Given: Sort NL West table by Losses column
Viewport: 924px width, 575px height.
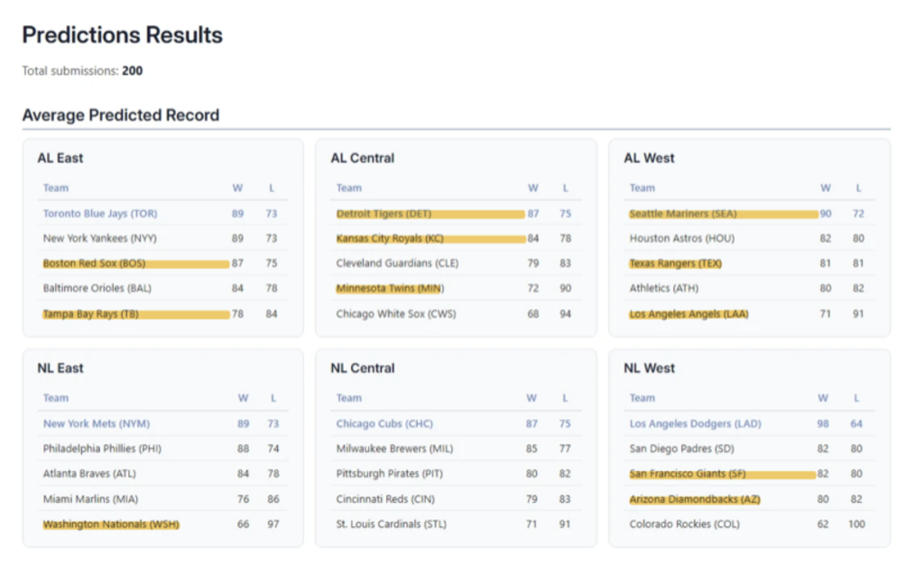Looking at the screenshot, I should [x=855, y=397].
